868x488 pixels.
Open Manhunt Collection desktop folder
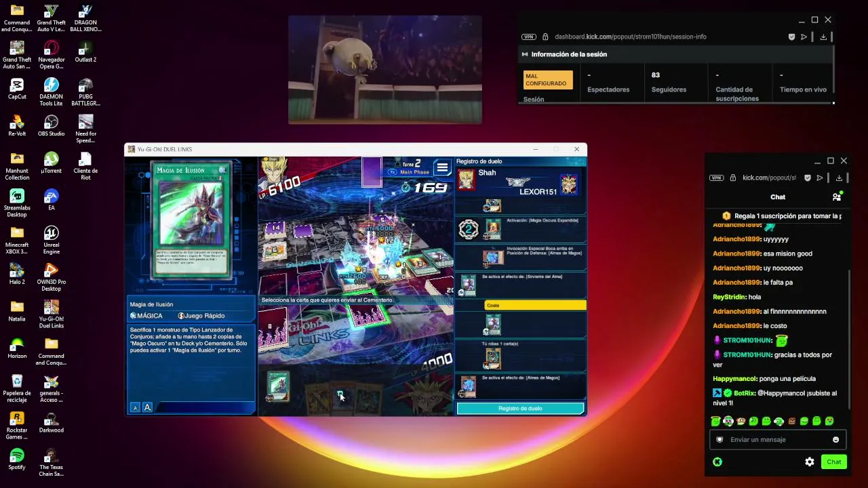tap(17, 167)
